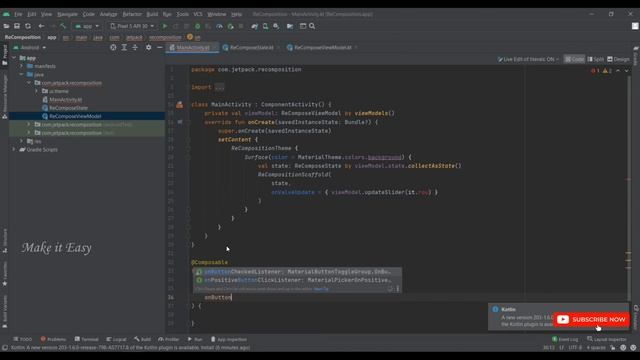Viewport: 640px width, 360px height.
Task: Open the Layout Inspector
Action: click(607, 339)
